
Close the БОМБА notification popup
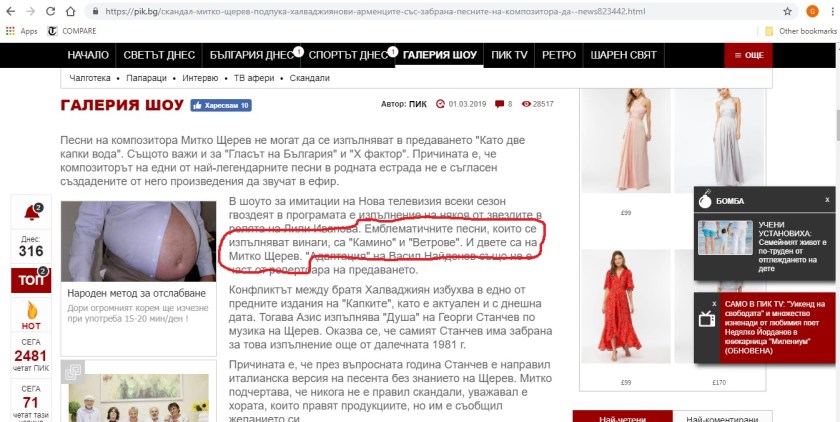point(827,200)
